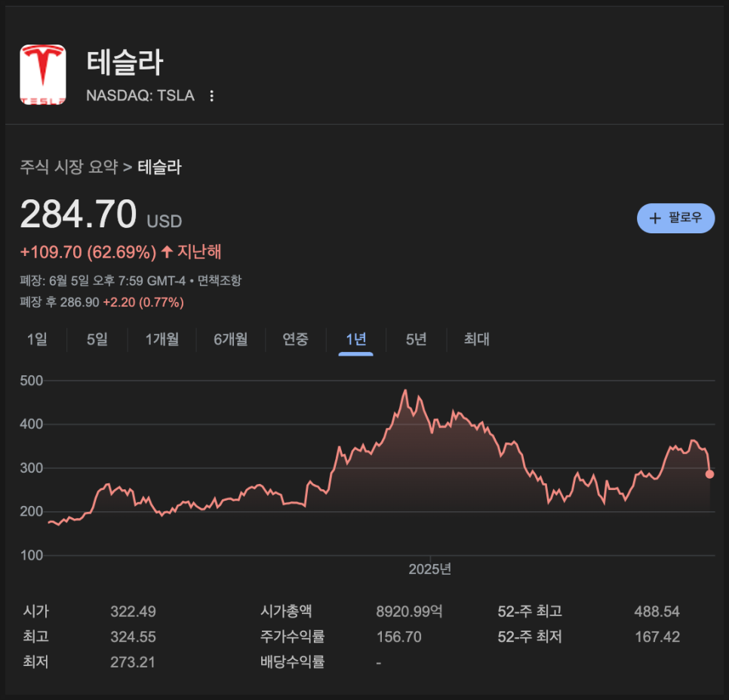Click the Tesla logo icon

[x=43, y=75]
